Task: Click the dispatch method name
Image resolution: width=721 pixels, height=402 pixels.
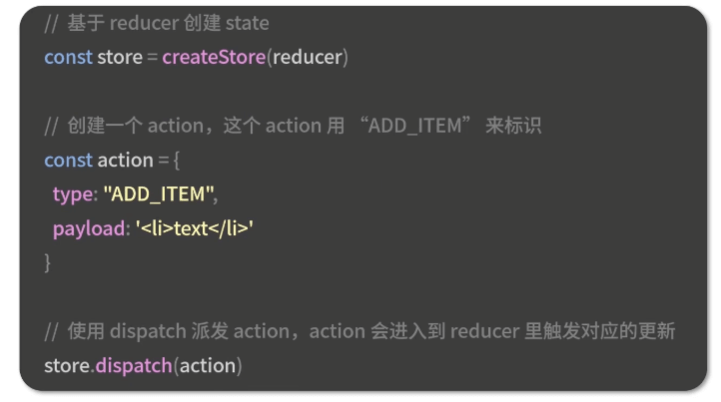Action: (134, 366)
